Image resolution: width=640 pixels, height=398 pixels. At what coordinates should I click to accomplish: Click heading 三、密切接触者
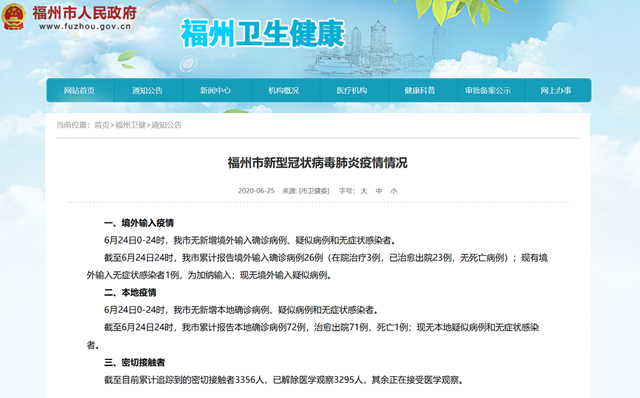coord(135,362)
